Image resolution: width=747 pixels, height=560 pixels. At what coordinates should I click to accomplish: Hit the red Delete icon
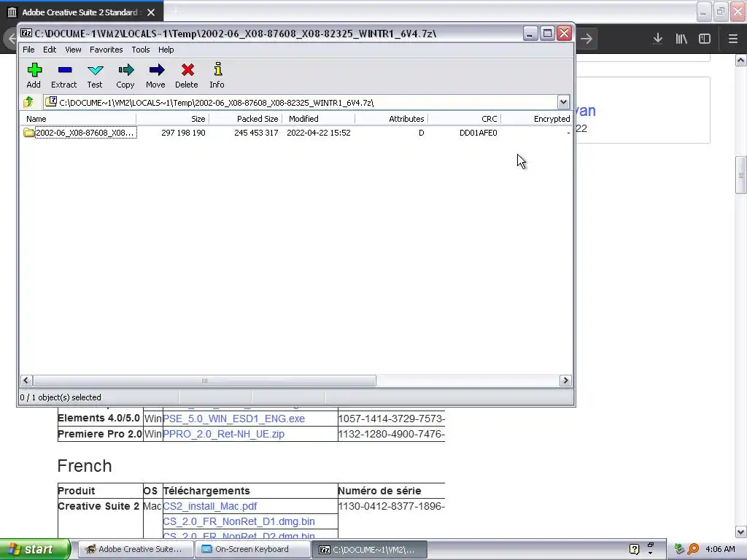186,75
